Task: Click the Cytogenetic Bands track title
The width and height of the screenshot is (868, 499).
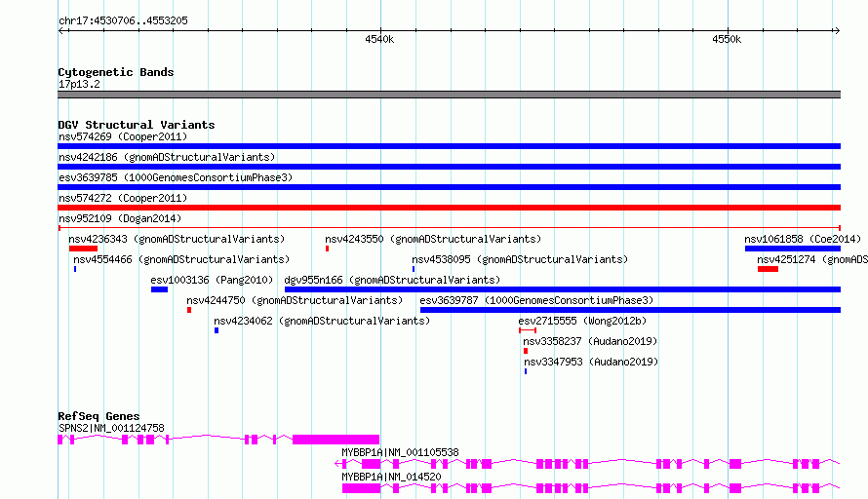Action: (x=116, y=72)
